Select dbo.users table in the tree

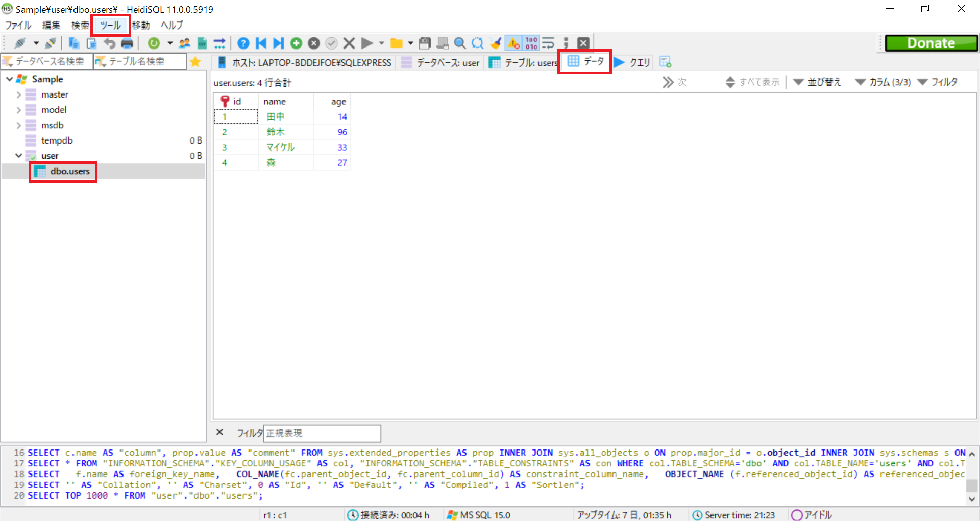(70, 171)
